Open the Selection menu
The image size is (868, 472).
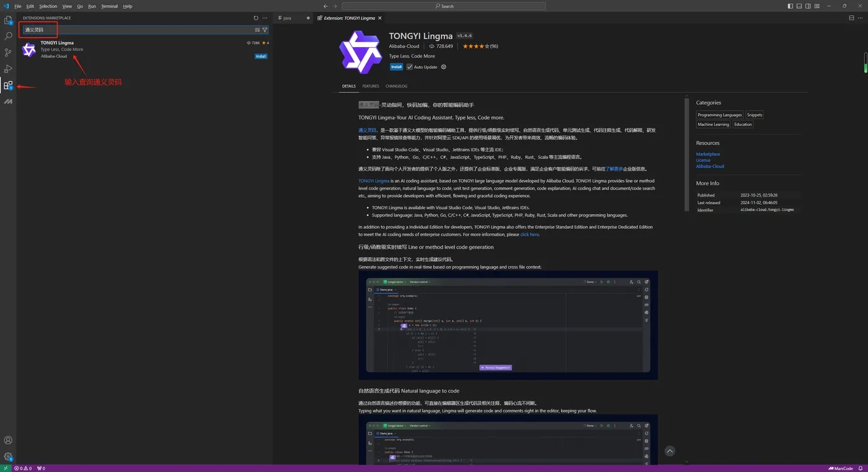point(48,6)
